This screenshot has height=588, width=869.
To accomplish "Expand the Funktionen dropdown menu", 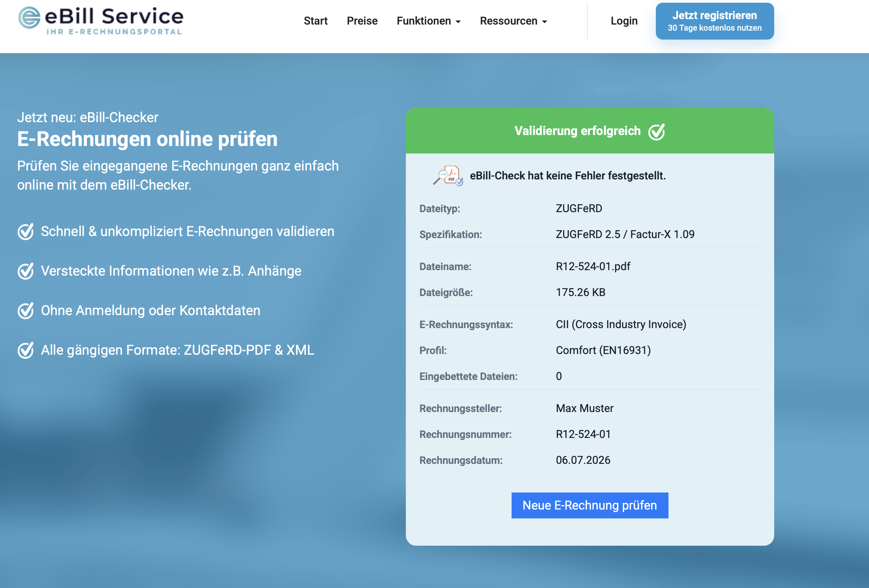I will (x=428, y=21).
